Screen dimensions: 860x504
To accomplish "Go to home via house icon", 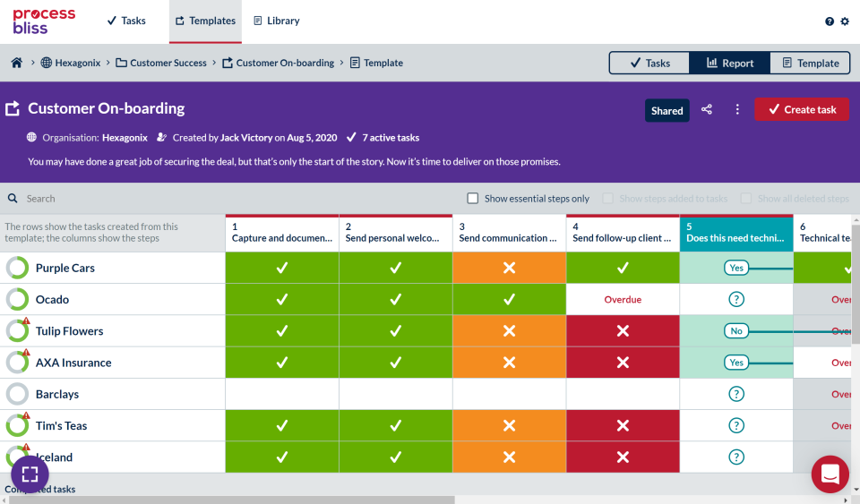I will [16, 63].
